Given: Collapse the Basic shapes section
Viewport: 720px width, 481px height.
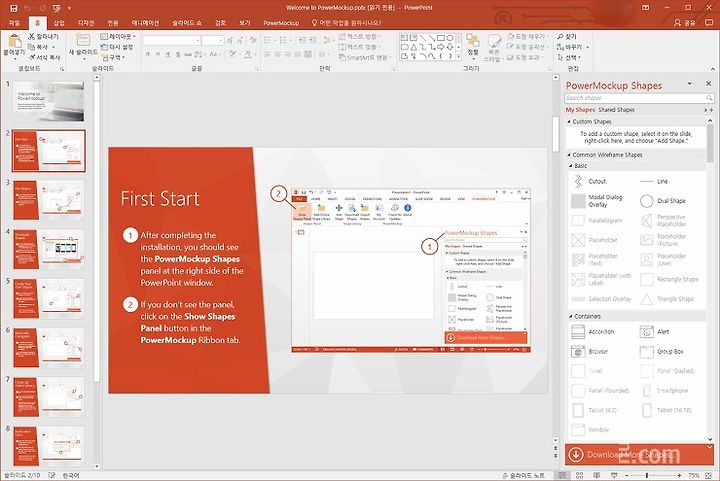Looking at the screenshot, I should pos(571,166).
